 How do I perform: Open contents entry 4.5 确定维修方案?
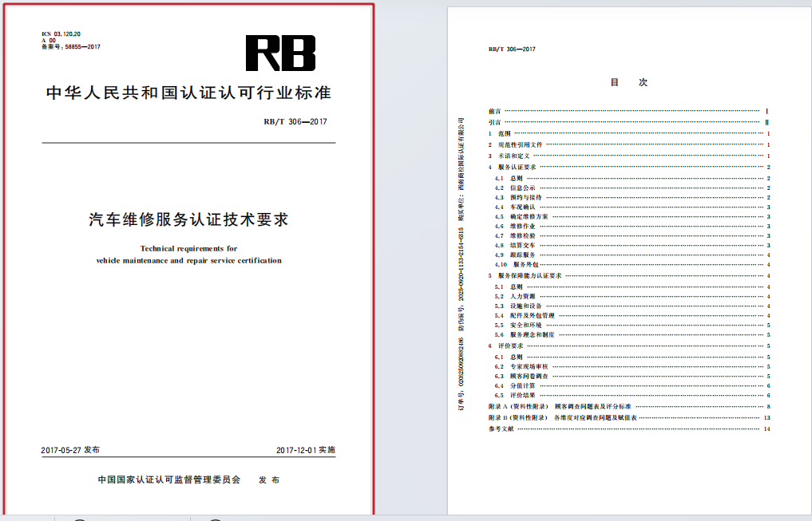click(x=632, y=217)
